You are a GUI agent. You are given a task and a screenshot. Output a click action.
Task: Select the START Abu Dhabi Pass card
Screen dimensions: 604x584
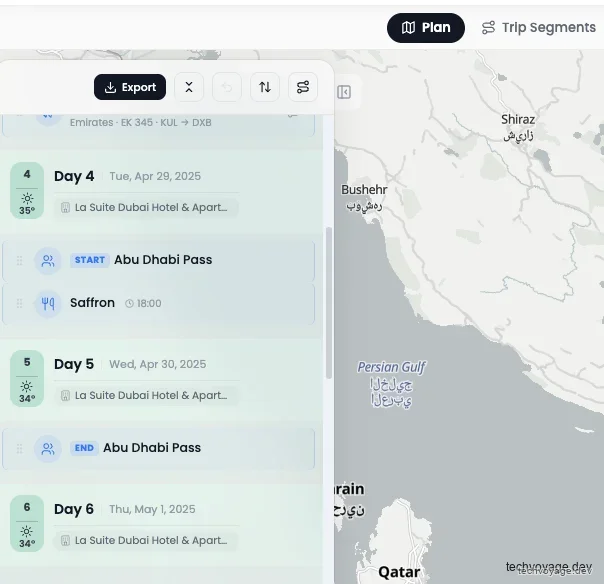click(x=158, y=261)
